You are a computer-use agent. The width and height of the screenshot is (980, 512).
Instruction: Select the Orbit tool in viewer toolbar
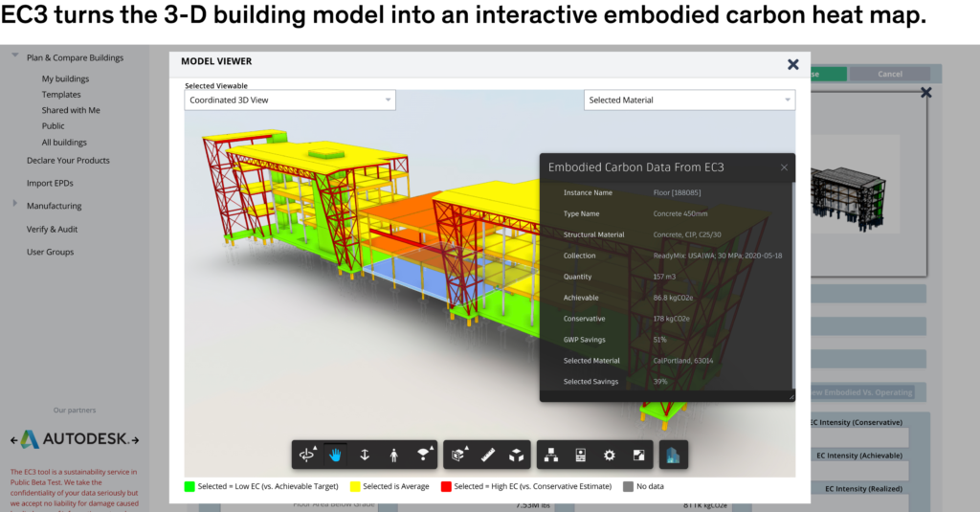click(307, 456)
